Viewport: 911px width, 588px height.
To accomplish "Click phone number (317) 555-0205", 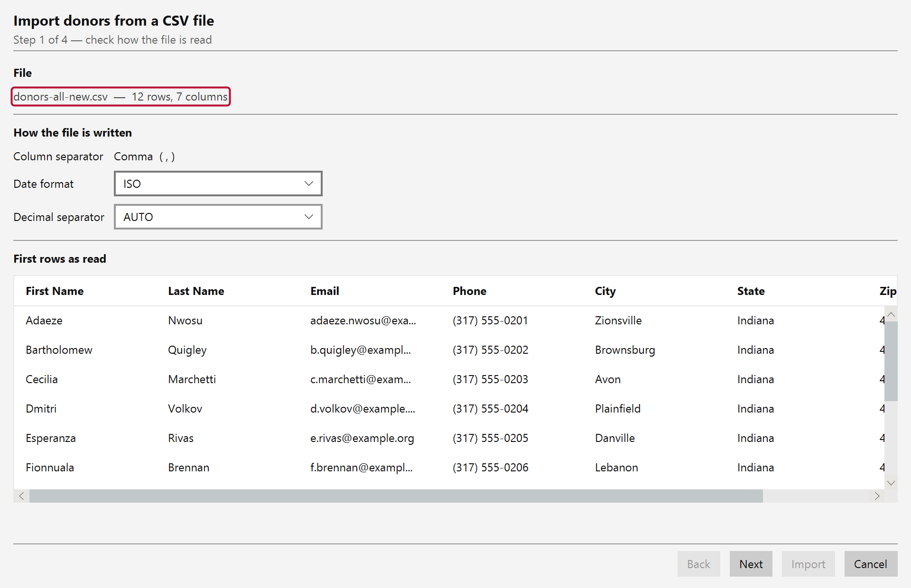I will pyautogui.click(x=490, y=438).
